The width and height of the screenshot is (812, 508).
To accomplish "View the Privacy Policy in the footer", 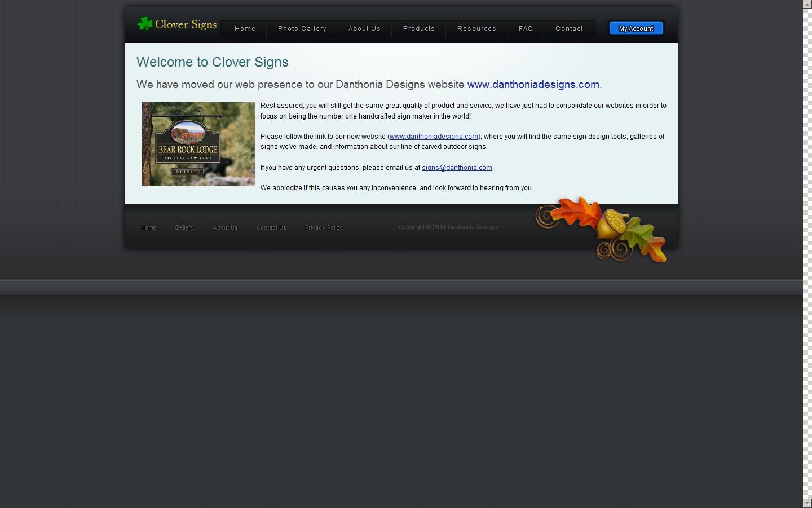I will 324,227.
